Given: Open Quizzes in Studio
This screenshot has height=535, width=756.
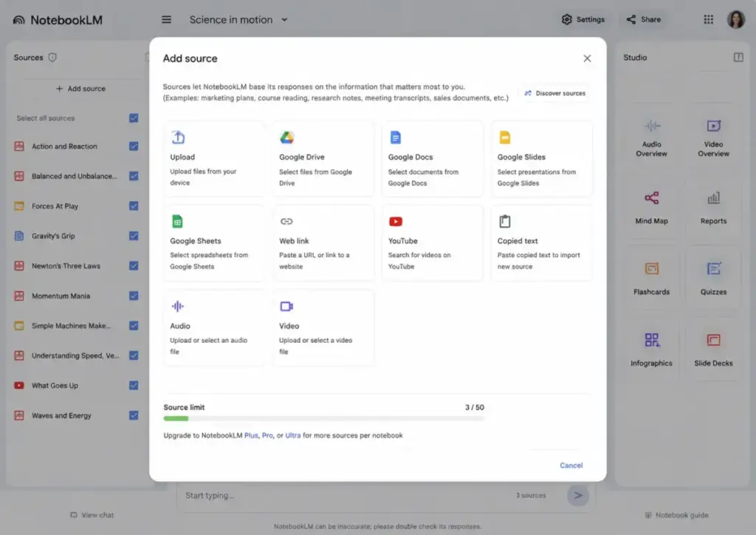Looking at the screenshot, I should click(713, 279).
